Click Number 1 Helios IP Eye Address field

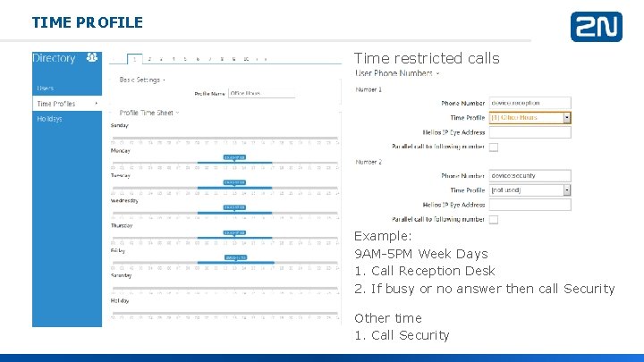(530, 132)
